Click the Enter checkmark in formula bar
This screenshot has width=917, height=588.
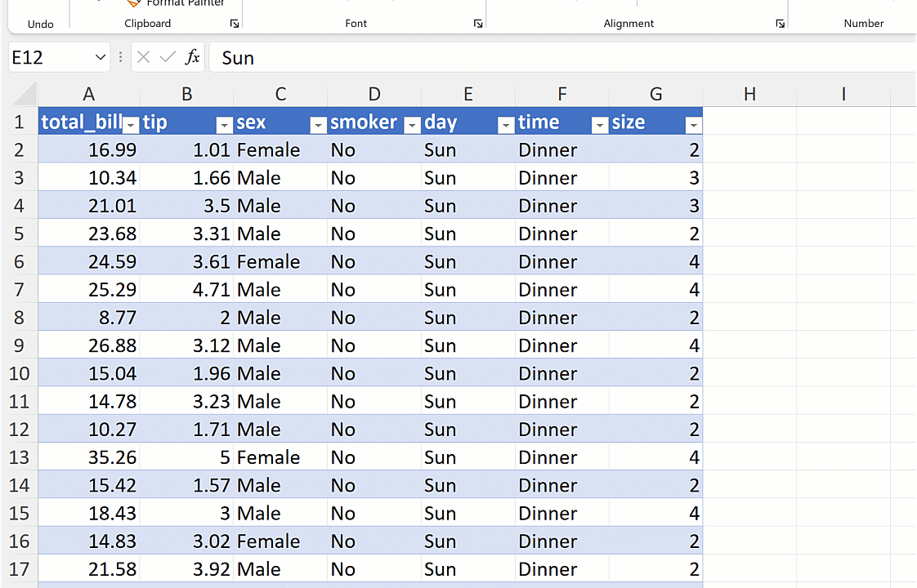point(168,57)
